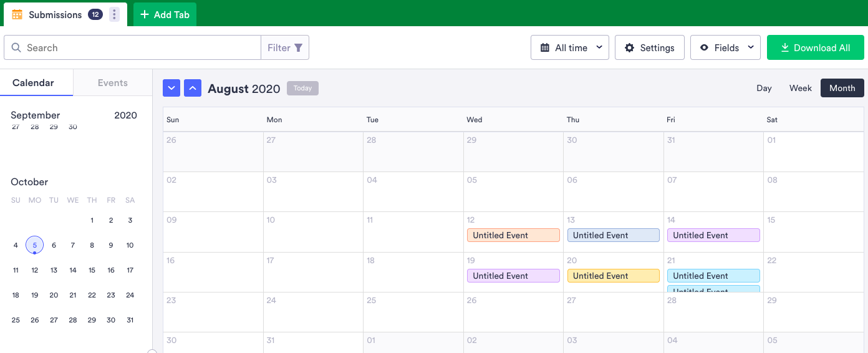The image size is (868, 353).
Task: Select the Month view toggle
Action: (842, 88)
